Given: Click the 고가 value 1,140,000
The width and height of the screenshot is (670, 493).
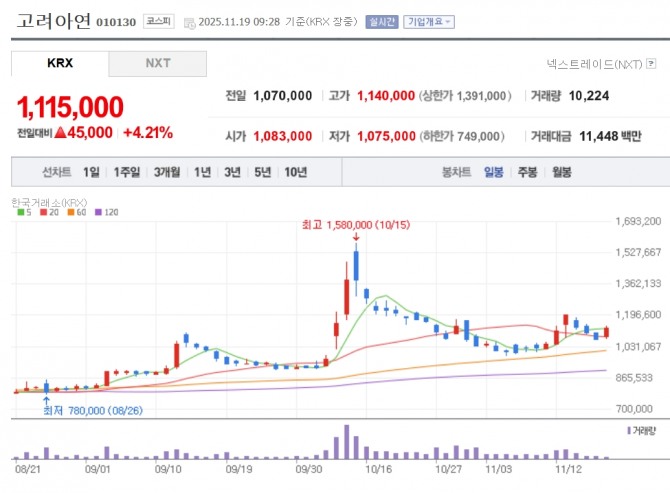Looking at the screenshot, I should (x=386, y=96).
